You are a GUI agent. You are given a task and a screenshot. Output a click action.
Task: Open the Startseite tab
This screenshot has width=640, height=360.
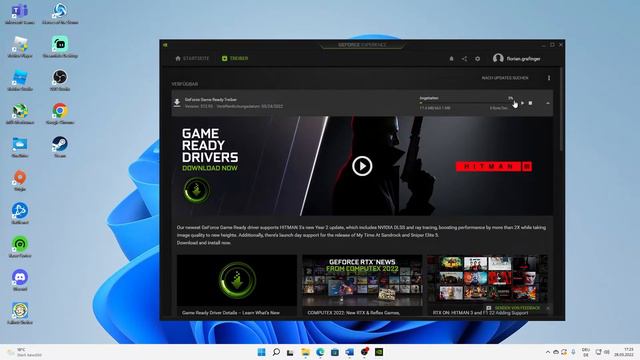pyautogui.click(x=192, y=58)
